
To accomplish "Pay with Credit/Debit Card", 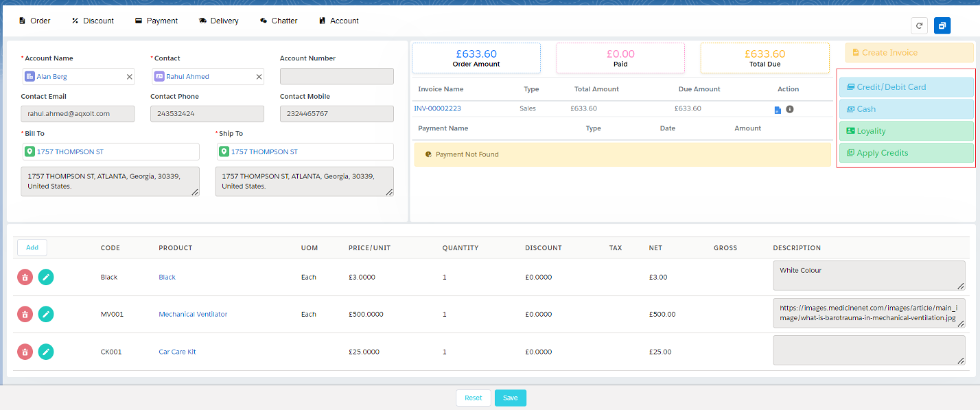I will (x=907, y=87).
